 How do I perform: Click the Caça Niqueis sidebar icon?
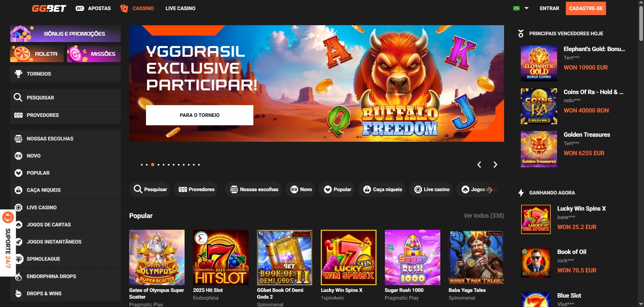[18, 190]
